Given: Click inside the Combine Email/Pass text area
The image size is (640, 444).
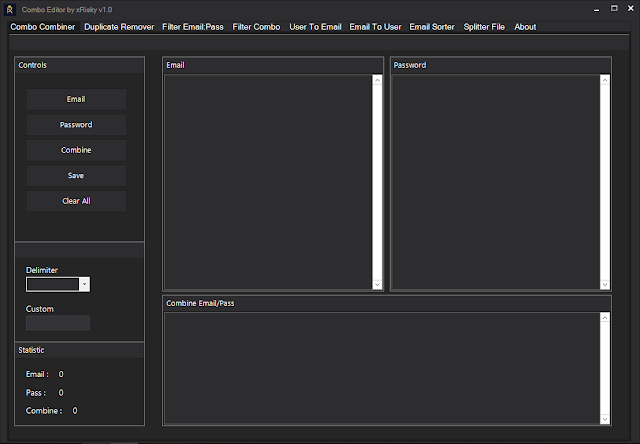Looking at the screenshot, I should tap(380, 367).
